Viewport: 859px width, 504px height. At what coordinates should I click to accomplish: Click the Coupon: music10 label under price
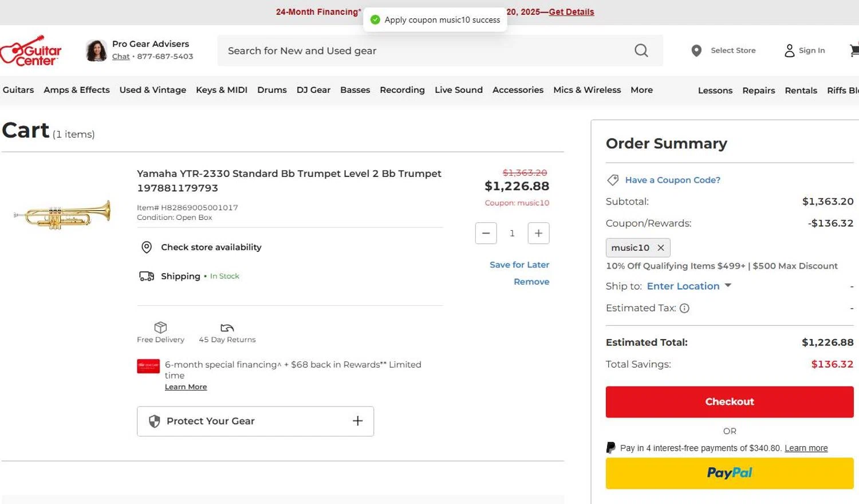tap(517, 203)
